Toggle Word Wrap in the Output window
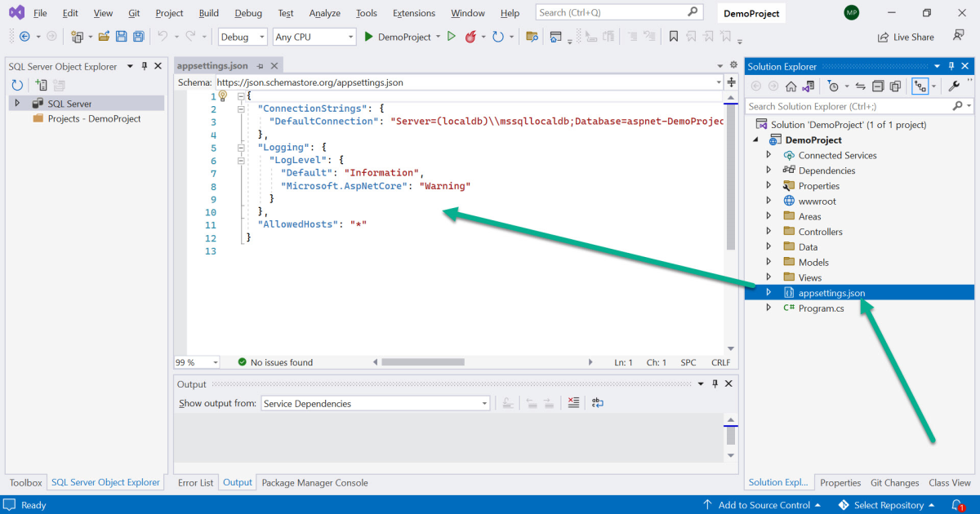 (x=598, y=403)
